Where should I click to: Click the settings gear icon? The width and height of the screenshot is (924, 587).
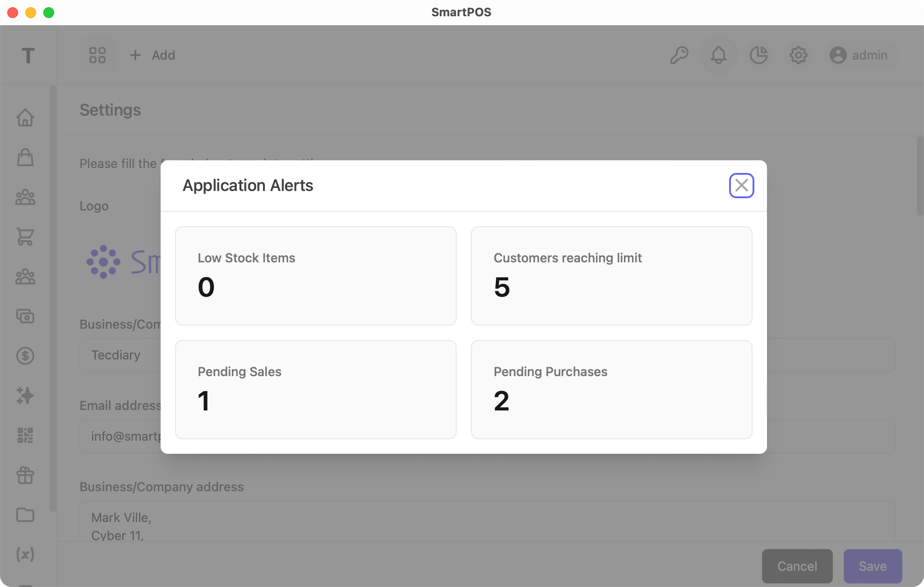click(x=799, y=55)
